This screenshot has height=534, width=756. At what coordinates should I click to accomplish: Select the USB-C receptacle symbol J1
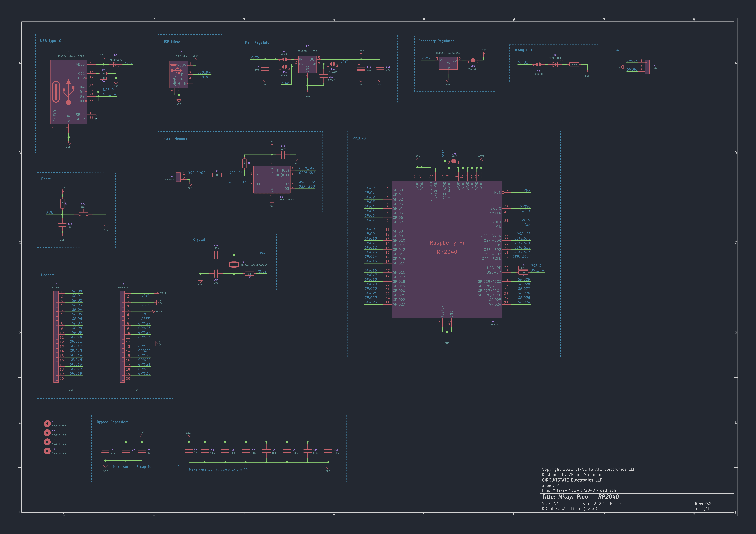(x=68, y=92)
